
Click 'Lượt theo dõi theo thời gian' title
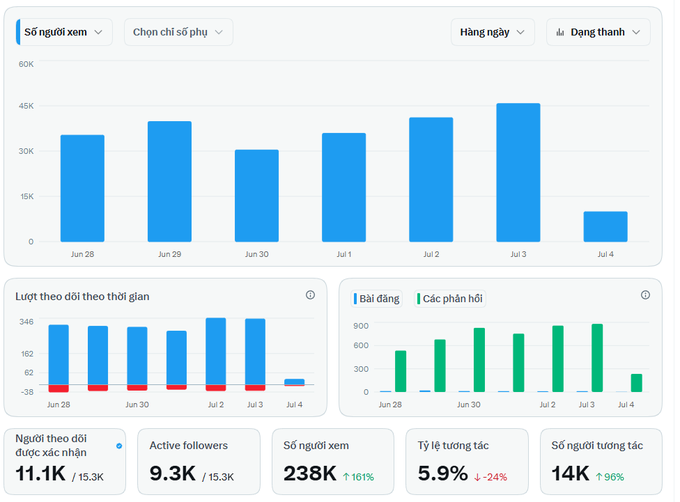tap(82, 297)
